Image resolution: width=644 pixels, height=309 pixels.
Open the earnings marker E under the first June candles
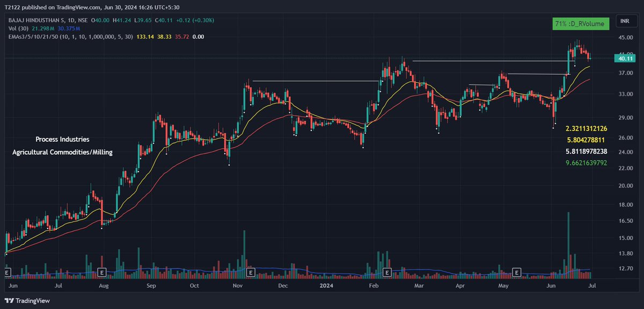[7, 273]
